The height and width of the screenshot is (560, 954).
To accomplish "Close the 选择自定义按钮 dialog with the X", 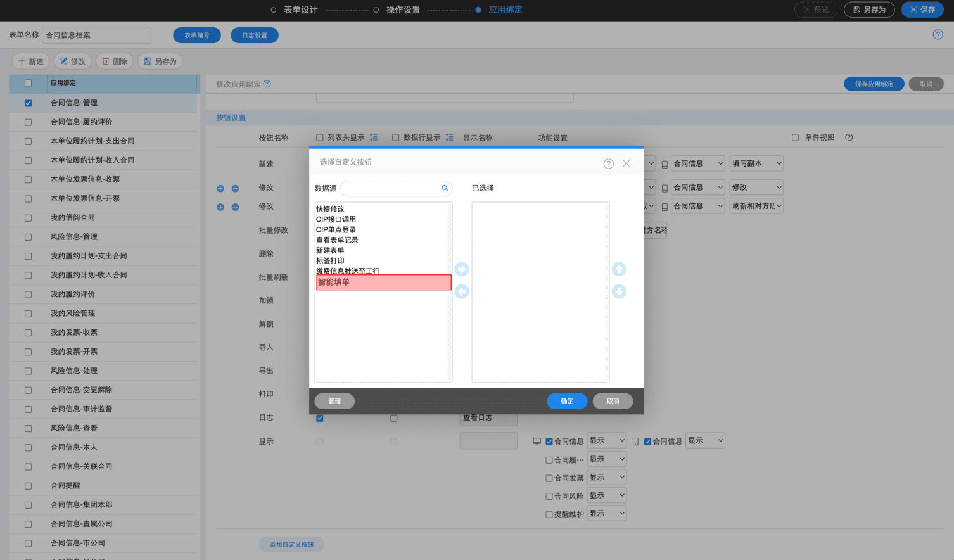I will coord(626,163).
